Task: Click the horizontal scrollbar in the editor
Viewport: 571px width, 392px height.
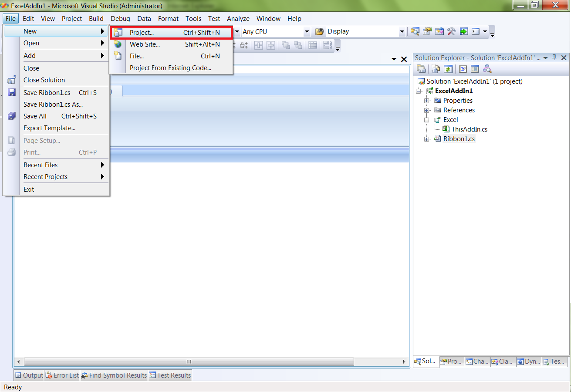Action: (x=189, y=362)
